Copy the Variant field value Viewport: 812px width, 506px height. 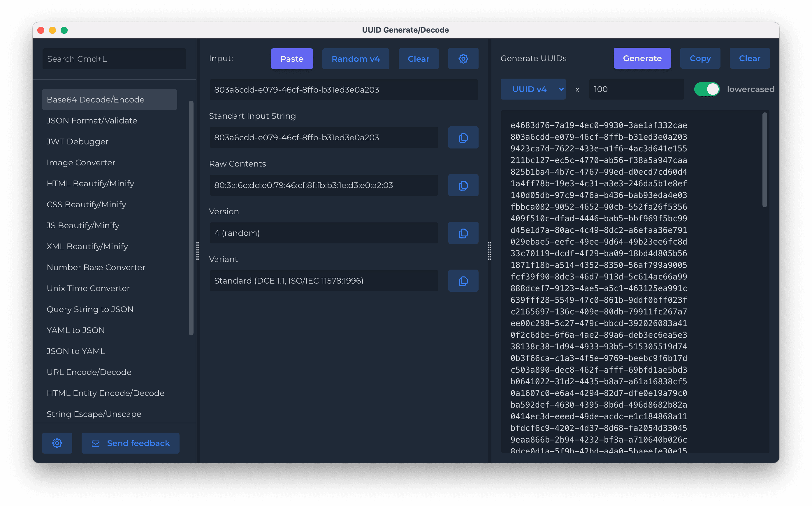[463, 281]
